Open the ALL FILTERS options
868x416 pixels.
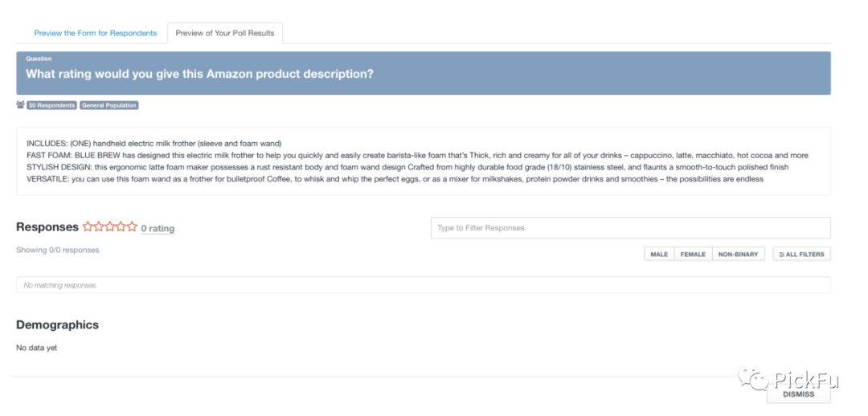(801, 255)
